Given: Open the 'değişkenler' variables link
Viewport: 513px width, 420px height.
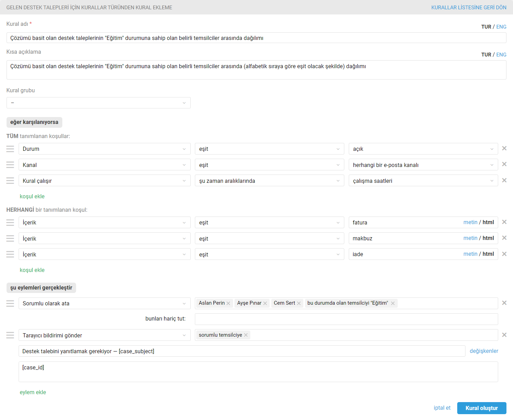Looking at the screenshot, I should tap(484, 351).
